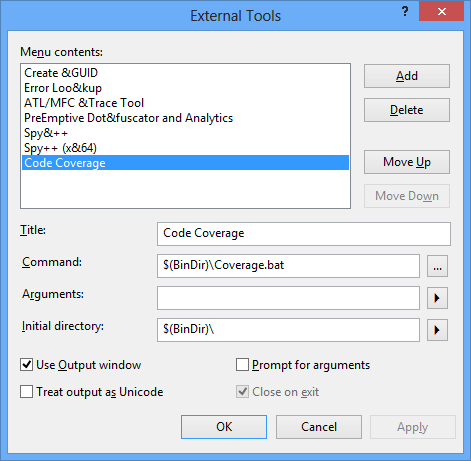Open the help question mark icon
471x461 pixels.
[405, 12]
